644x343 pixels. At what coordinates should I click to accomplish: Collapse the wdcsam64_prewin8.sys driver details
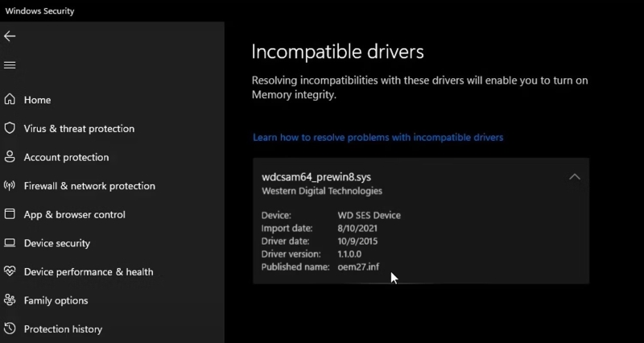(x=574, y=177)
